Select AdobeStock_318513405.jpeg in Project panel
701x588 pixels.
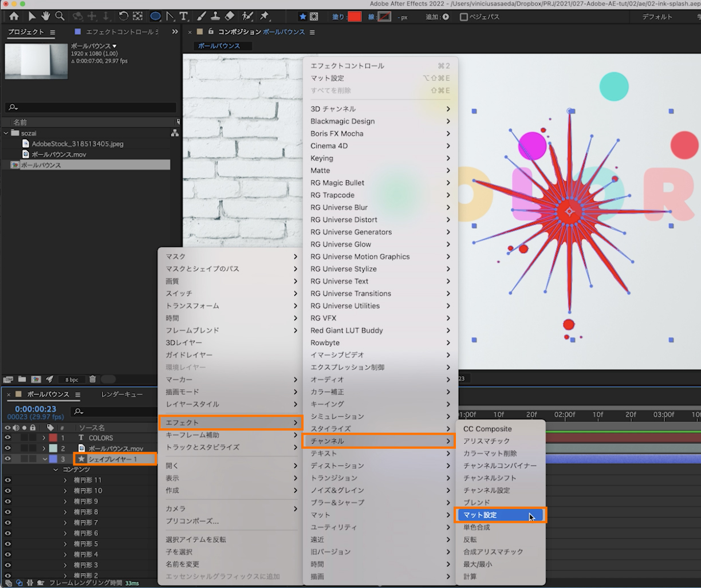pos(77,144)
